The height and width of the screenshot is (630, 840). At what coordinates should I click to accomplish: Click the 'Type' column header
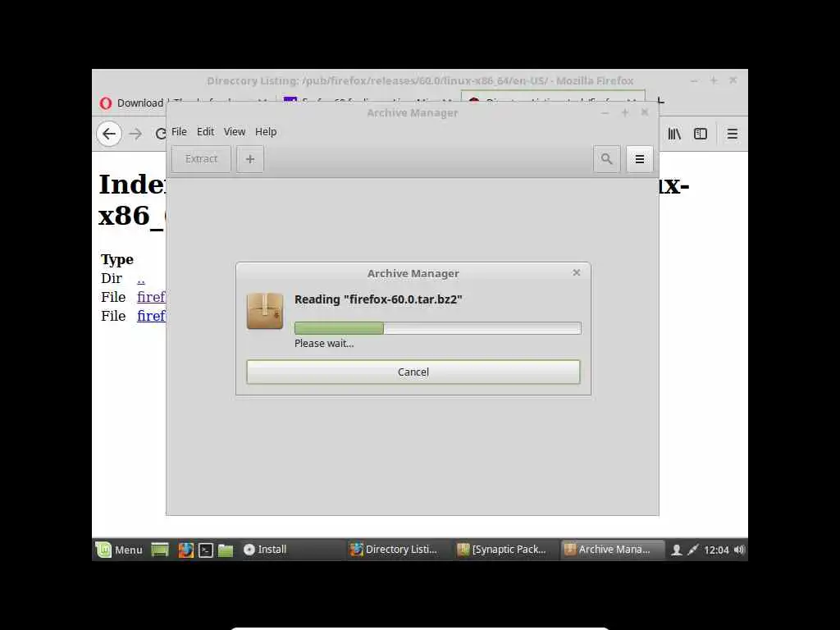pyautogui.click(x=116, y=259)
